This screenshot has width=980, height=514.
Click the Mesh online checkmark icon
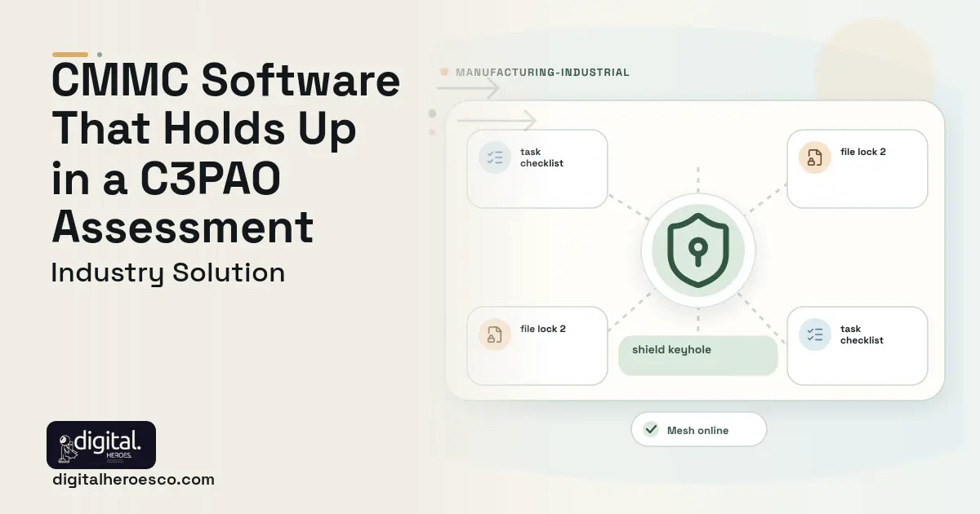651,430
